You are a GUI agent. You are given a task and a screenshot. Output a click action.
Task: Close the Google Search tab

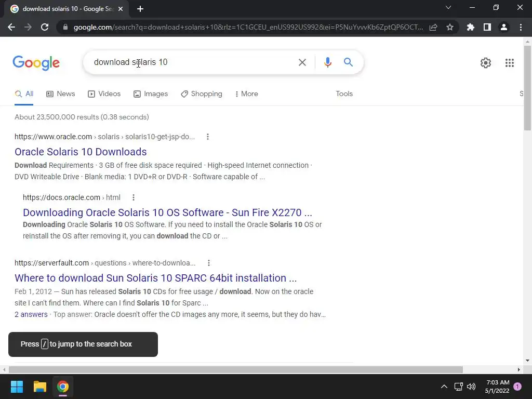121,9
